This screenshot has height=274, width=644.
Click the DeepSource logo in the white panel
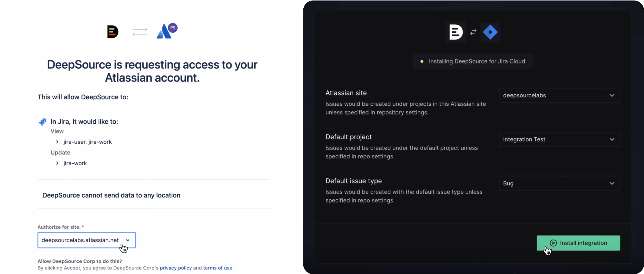113,32
